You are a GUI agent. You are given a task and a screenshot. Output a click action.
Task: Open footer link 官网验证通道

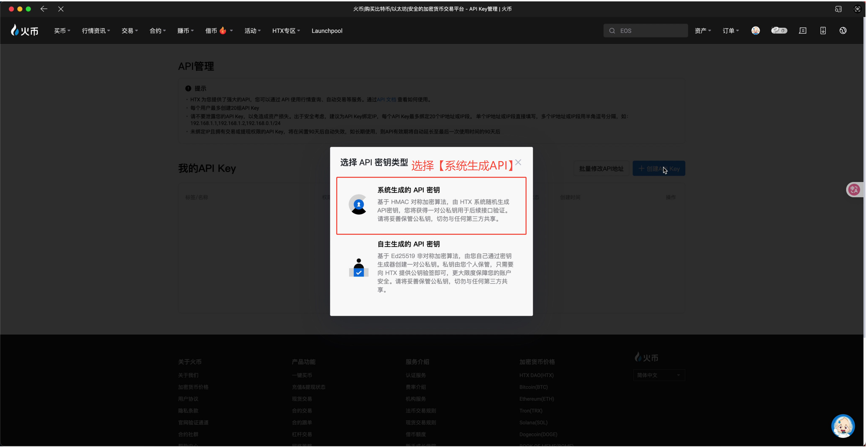(193, 422)
